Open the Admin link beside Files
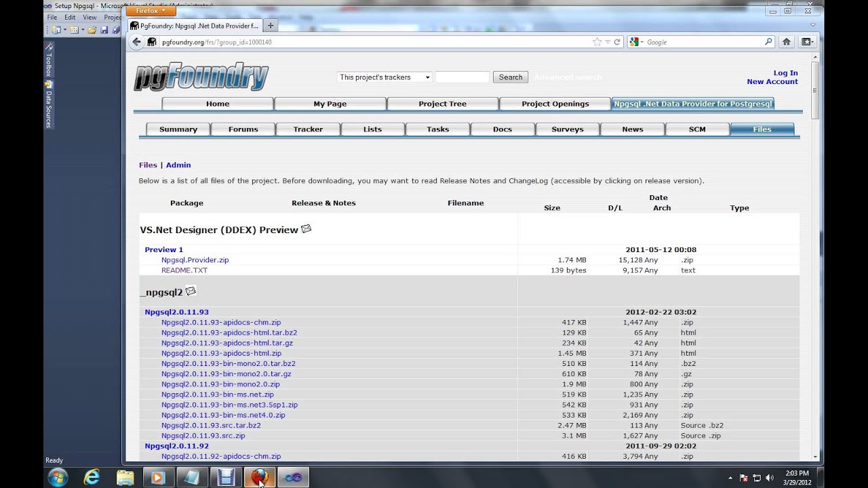The height and width of the screenshot is (488, 868). point(178,165)
